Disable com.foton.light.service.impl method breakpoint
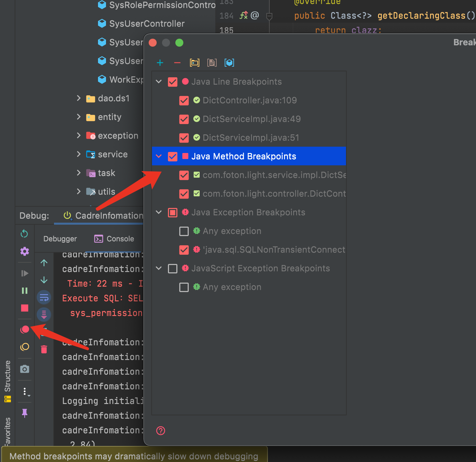 click(184, 175)
